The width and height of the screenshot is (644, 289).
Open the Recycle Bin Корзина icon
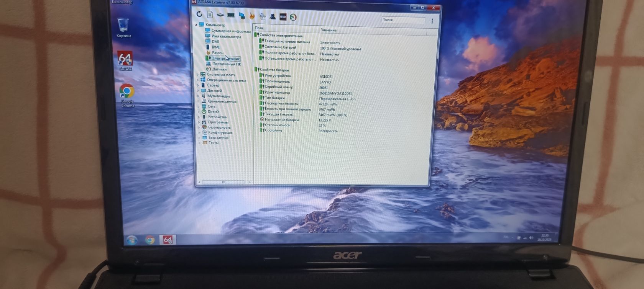(123, 27)
